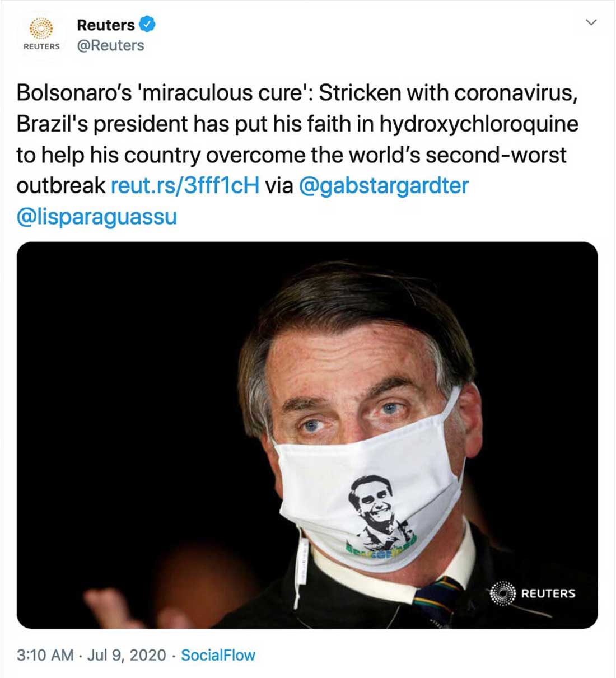Click the word hydroxychloroquine in the tweet
The image size is (616, 678).
pyautogui.click(x=479, y=124)
